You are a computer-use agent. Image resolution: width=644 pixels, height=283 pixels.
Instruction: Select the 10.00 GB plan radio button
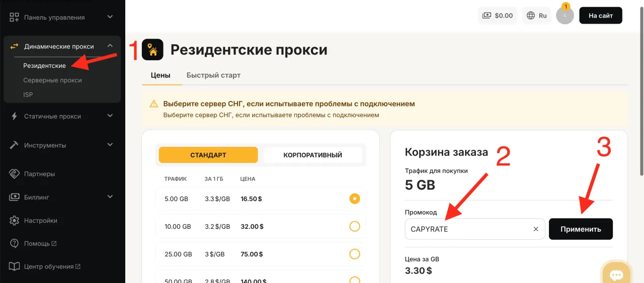[355, 227]
